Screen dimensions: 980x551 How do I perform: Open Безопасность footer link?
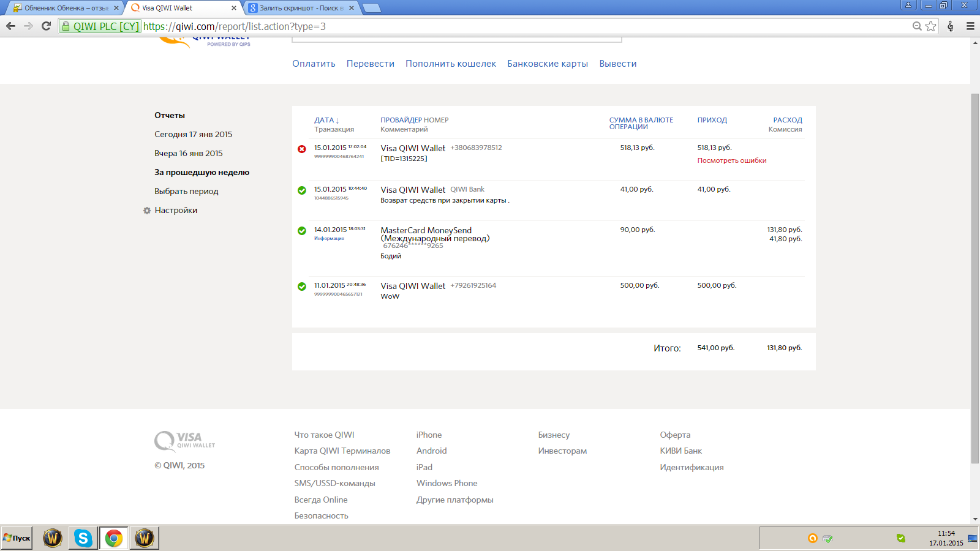click(x=321, y=515)
